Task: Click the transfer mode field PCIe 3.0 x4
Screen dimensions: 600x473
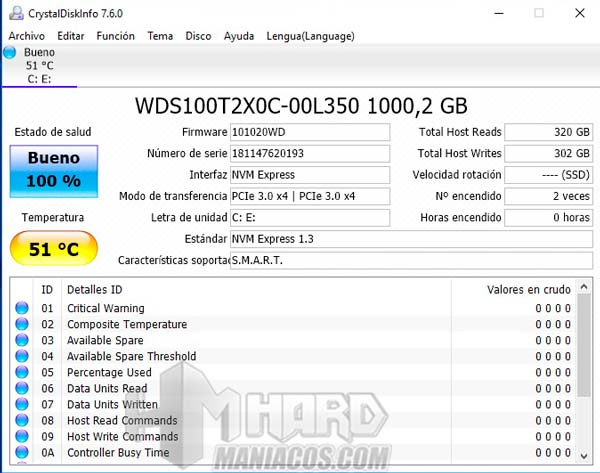Action: coord(310,196)
